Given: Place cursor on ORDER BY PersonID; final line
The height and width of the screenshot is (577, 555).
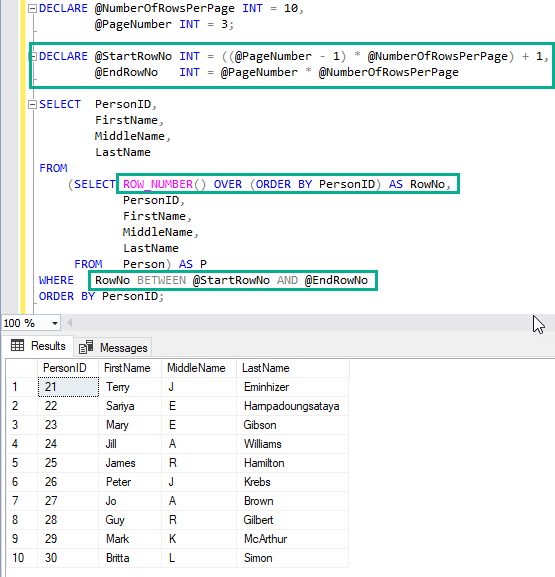Looking at the screenshot, I should tap(101, 296).
